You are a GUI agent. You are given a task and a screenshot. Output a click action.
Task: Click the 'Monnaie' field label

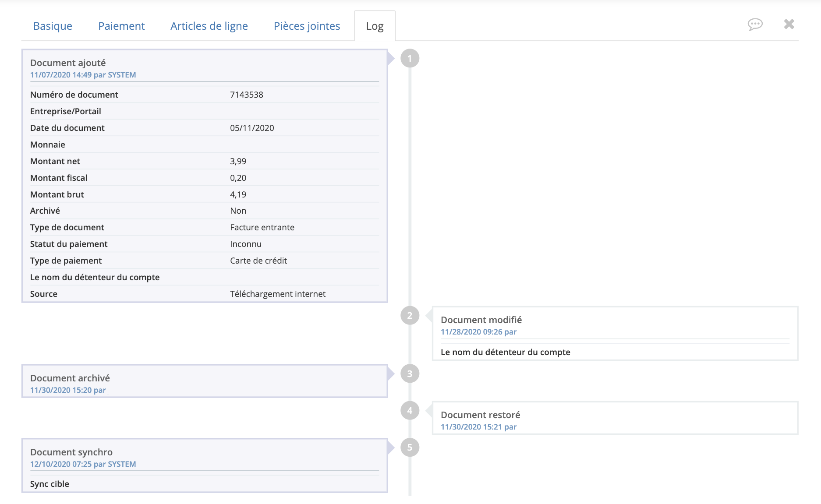48,145
